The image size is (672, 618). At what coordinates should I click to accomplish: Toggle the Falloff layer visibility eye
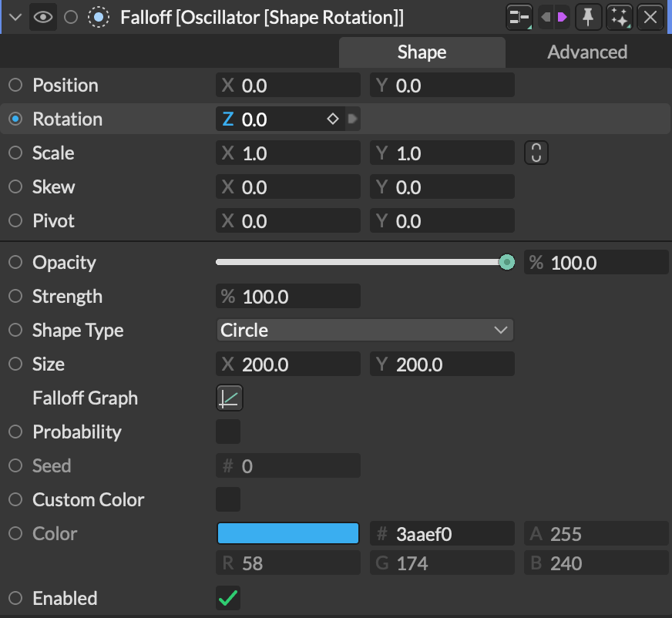pyautogui.click(x=43, y=17)
